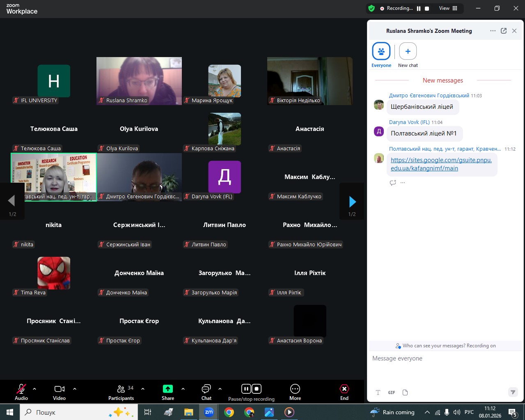Image resolution: width=525 pixels, height=420 pixels.
Task: Open Chrome from the Windows taskbar
Action: point(229,412)
